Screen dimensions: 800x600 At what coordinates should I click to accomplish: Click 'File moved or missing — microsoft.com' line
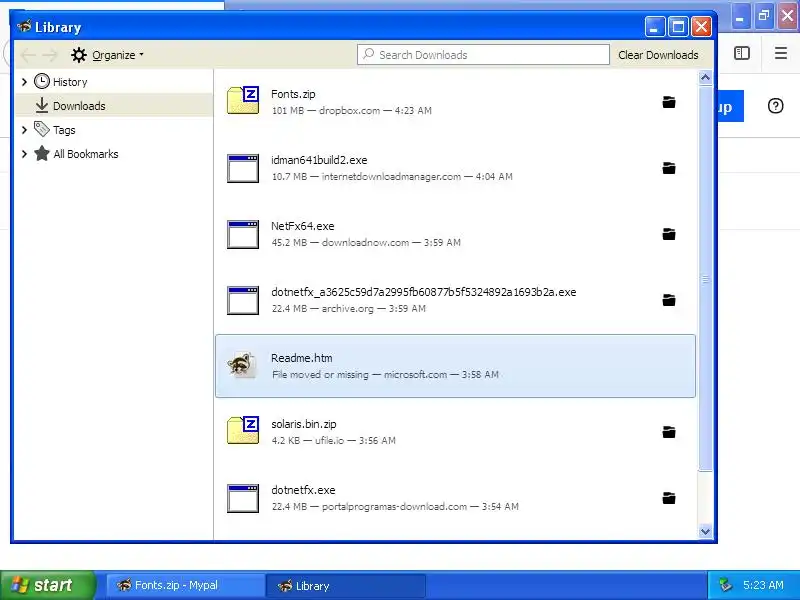tap(385, 374)
